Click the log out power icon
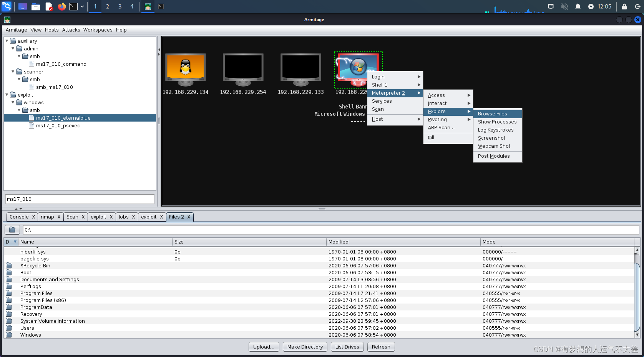This screenshot has height=357, width=644. 637,7
